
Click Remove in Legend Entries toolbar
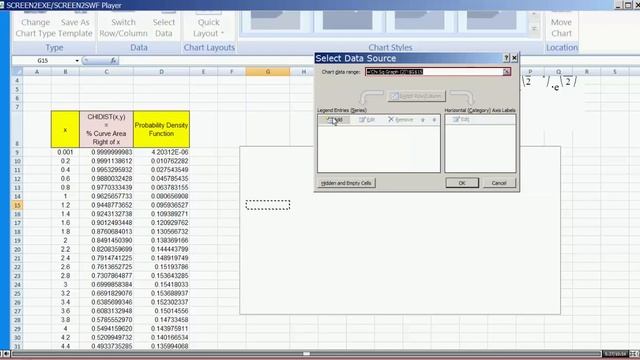(x=400, y=120)
